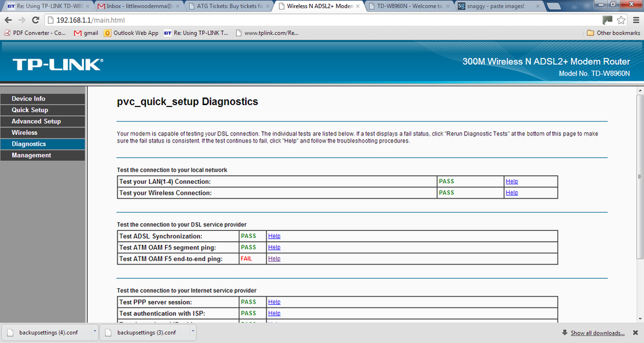Open the Other bookmarks folder

[x=613, y=33]
